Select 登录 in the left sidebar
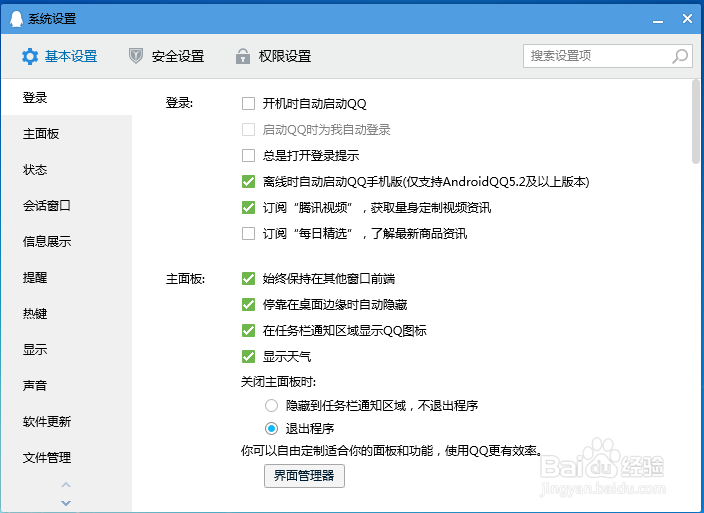This screenshot has width=704, height=513. pyautogui.click(x=66, y=97)
